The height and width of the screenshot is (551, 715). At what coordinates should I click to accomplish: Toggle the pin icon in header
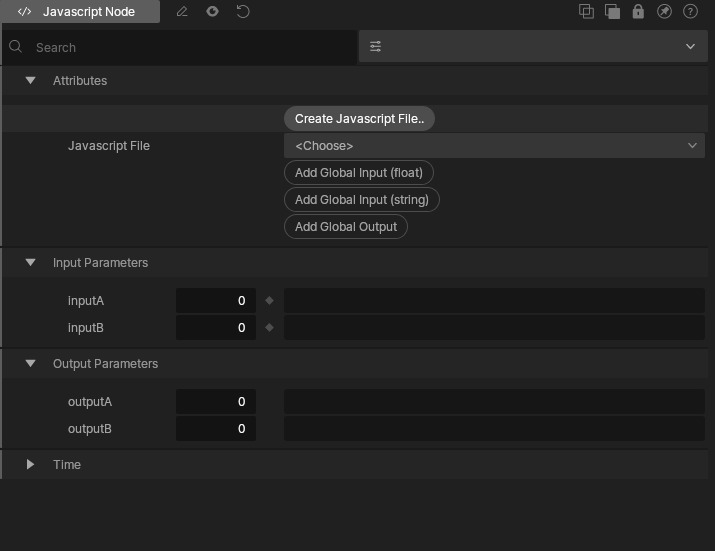(664, 12)
